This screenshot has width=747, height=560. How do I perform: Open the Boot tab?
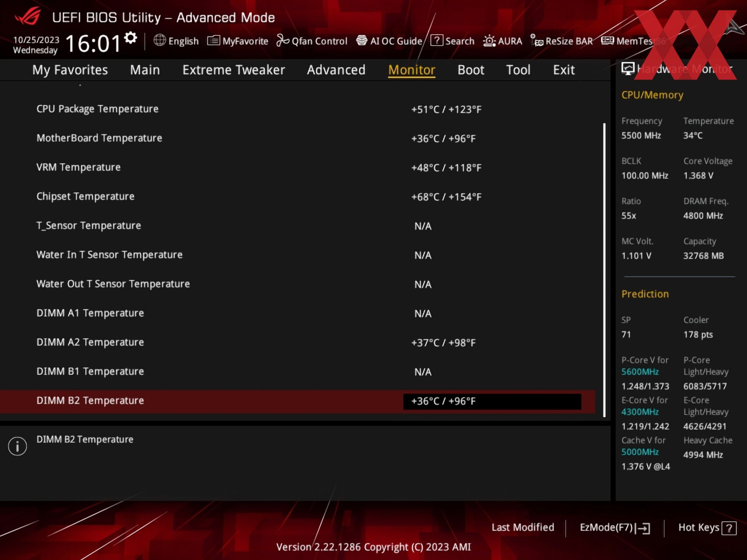point(471,70)
